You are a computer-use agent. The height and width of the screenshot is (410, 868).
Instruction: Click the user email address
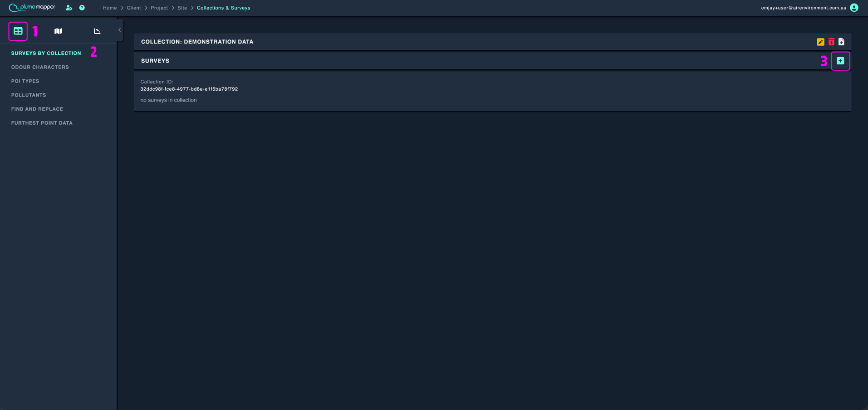(804, 8)
